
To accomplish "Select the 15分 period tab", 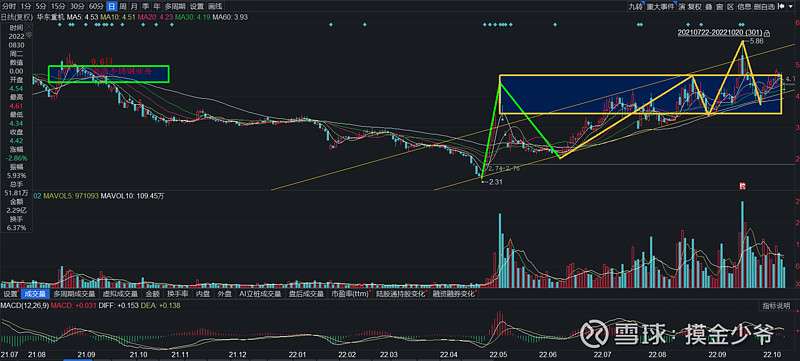I will tap(59, 7).
